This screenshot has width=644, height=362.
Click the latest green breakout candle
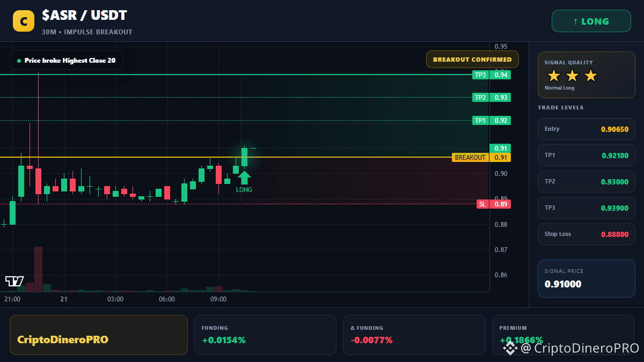coord(244,157)
